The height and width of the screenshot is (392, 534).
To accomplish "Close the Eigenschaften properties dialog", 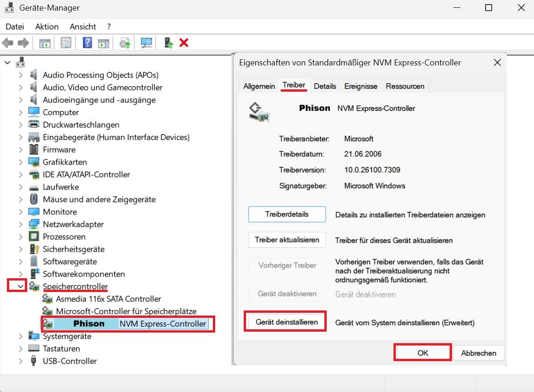I will pos(497,63).
